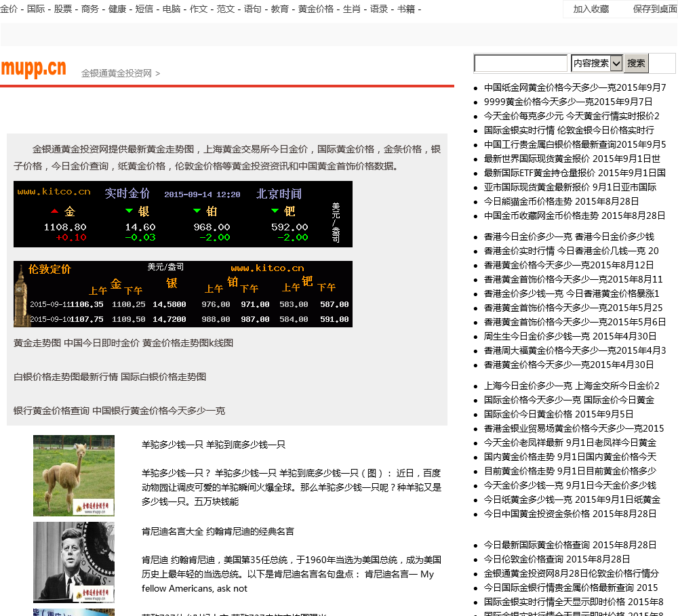Open 今日伦敦金价格查询 link
The image size is (678, 616).
tap(557, 559)
